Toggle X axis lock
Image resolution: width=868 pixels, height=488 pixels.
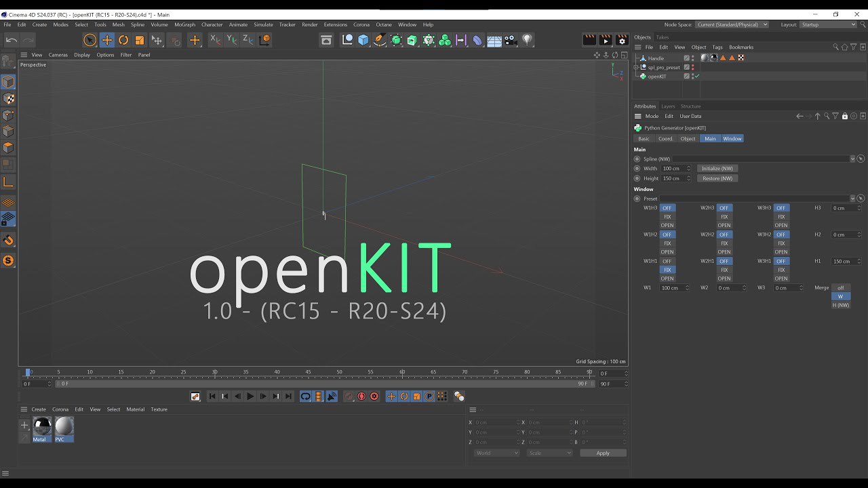pos(216,40)
